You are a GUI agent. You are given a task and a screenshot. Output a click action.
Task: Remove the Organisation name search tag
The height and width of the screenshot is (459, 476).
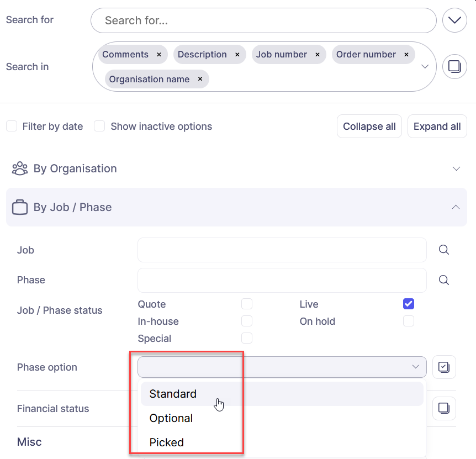pyautogui.click(x=200, y=80)
